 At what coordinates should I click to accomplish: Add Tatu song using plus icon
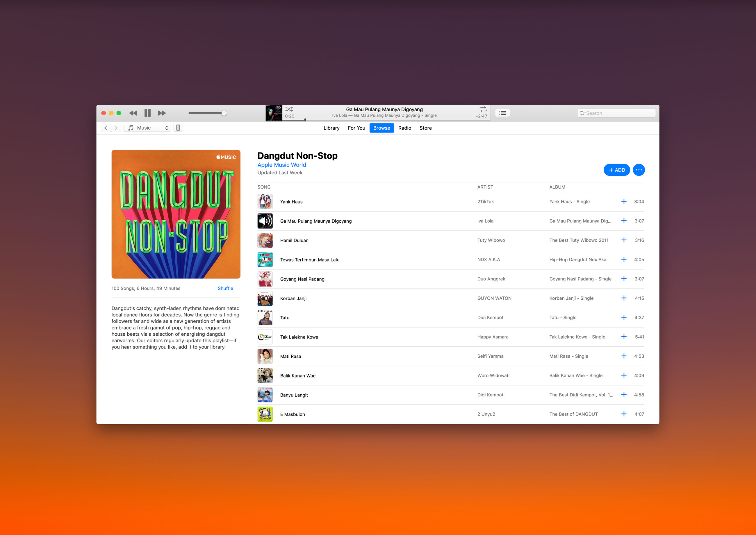pos(623,317)
